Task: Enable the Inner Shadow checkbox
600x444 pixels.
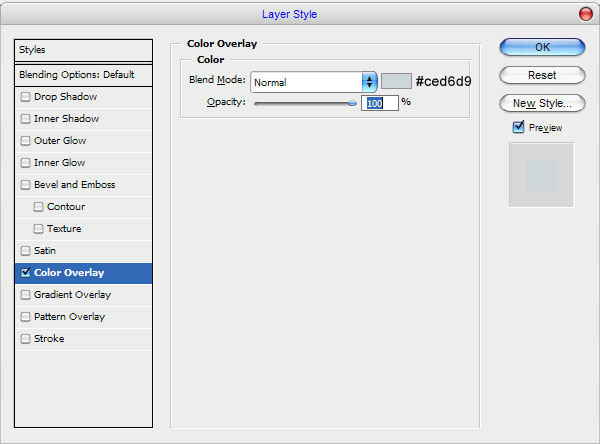Action: pos(25,119)
